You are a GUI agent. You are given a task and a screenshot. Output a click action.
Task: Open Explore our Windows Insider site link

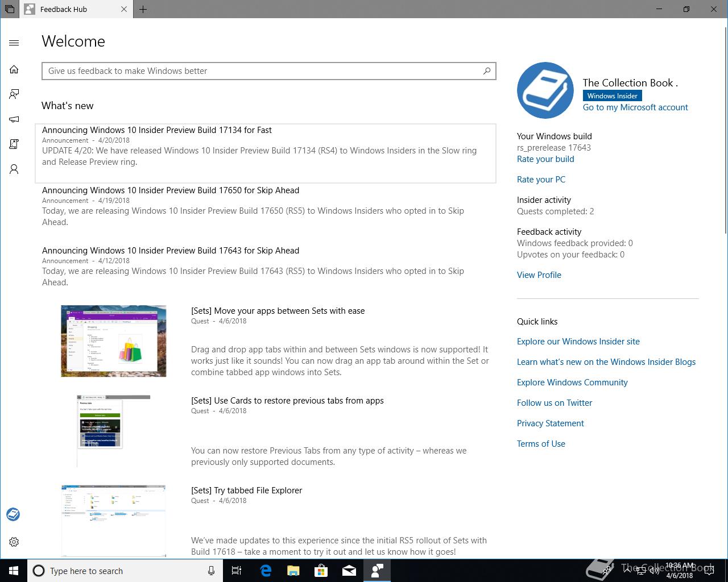click(x=578, y=342)
